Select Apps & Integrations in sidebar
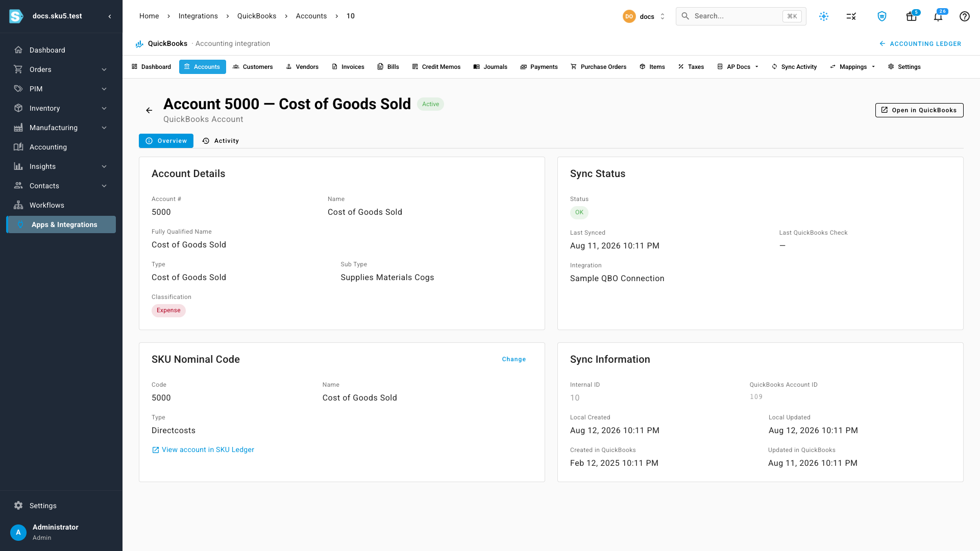980x551 pixels. click(x=61, y=224)
